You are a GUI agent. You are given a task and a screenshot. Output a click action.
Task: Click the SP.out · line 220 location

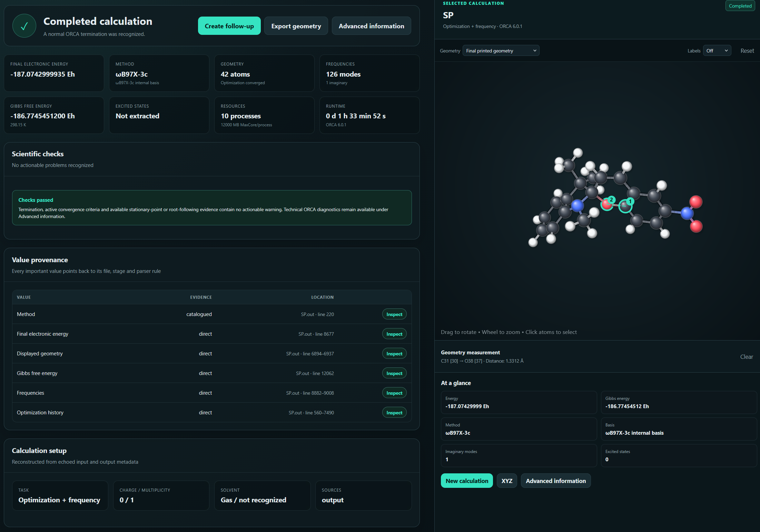(x=317, y=314)
